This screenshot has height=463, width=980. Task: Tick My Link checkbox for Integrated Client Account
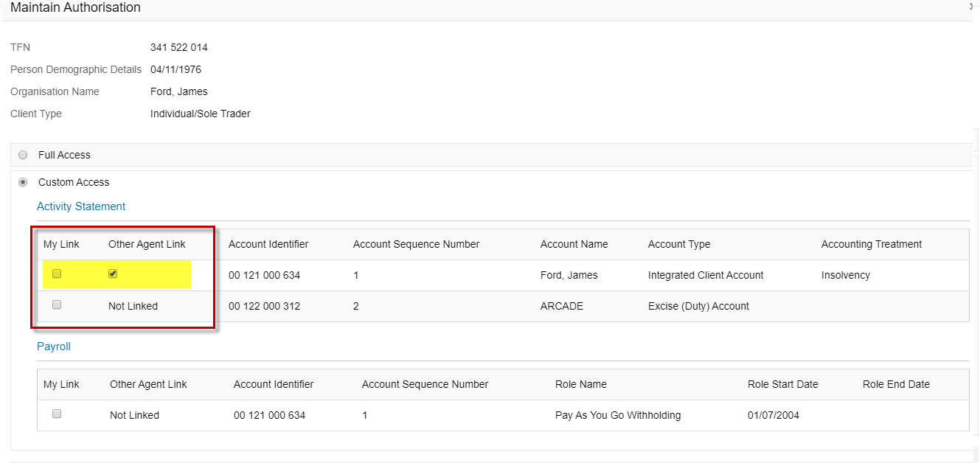click(57, 274)
